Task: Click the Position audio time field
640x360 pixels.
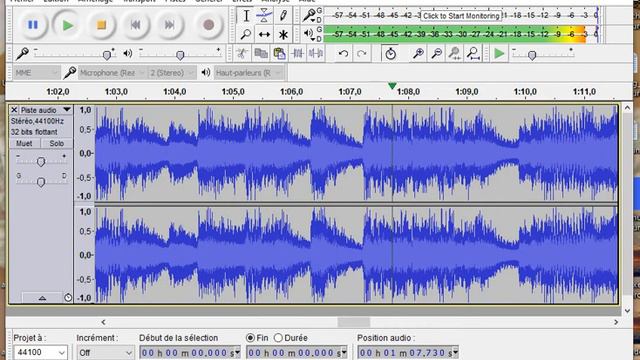Action: point(408,353)
